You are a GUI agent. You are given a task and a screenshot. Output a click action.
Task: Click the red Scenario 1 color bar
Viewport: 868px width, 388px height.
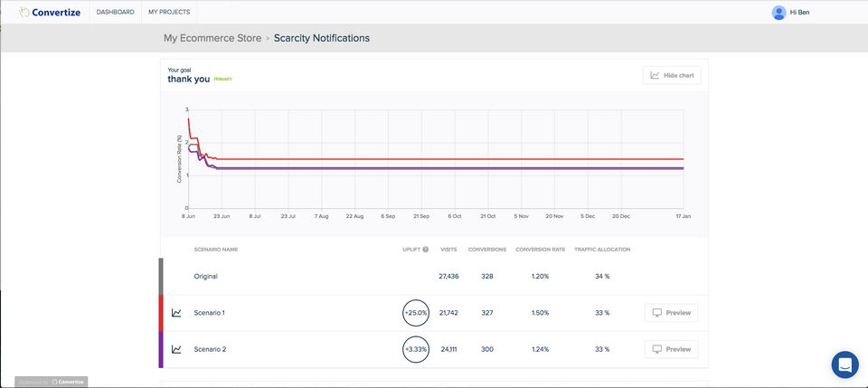pos(161,313)
